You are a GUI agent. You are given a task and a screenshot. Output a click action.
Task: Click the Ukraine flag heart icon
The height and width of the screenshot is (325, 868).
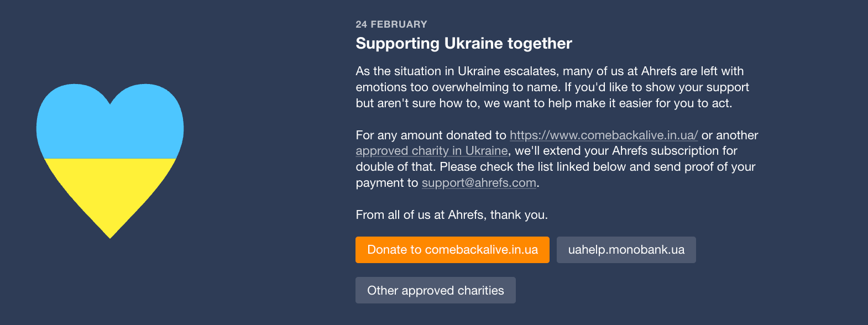(110, 161)
